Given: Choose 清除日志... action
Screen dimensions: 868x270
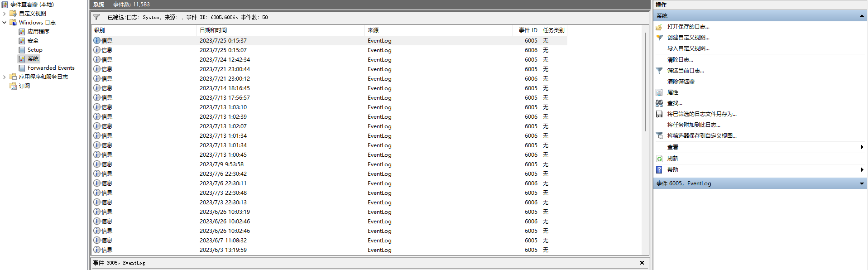Looking at the screenshot, I should click(x=680, y=60).
